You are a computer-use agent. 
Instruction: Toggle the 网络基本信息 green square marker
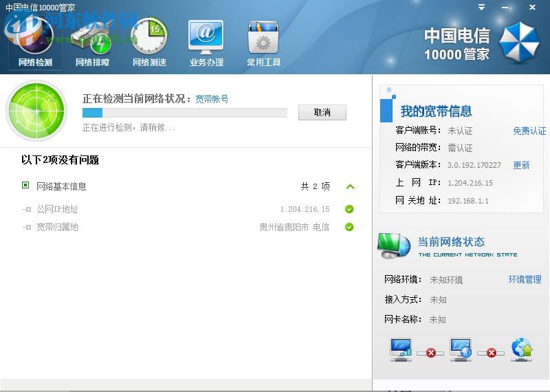click(x=25, y=185)
